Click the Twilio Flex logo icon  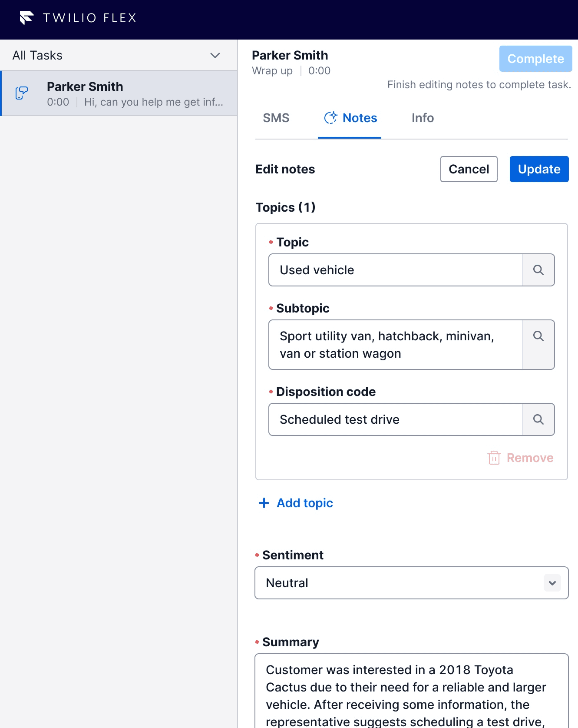(x=26, y=18)
